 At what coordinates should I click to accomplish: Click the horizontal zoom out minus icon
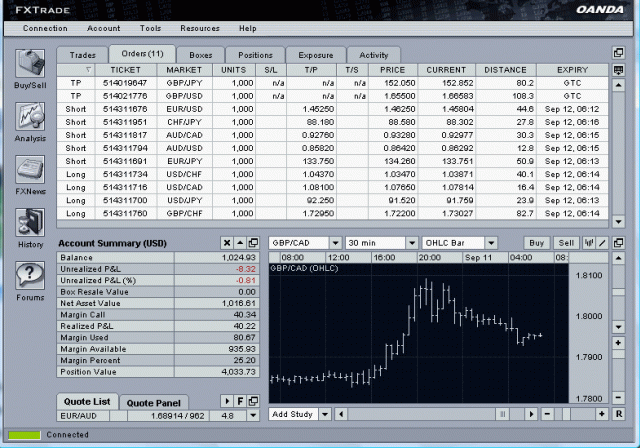point(547,415)
